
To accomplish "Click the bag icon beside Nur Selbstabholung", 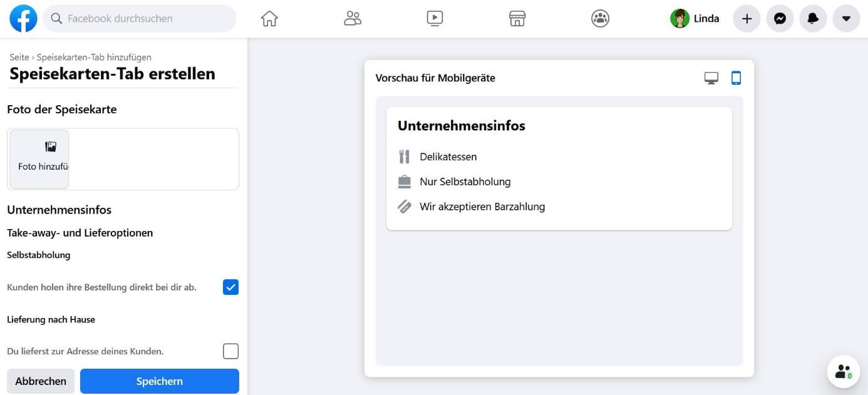I will 405,182.
